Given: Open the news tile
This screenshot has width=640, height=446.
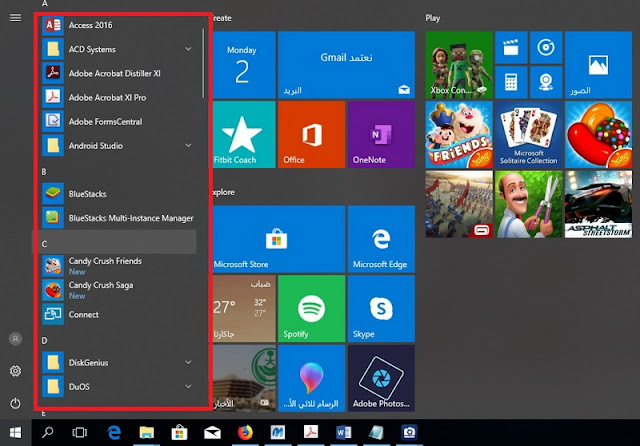Looking at the screenshot, I should pos(244,378).
